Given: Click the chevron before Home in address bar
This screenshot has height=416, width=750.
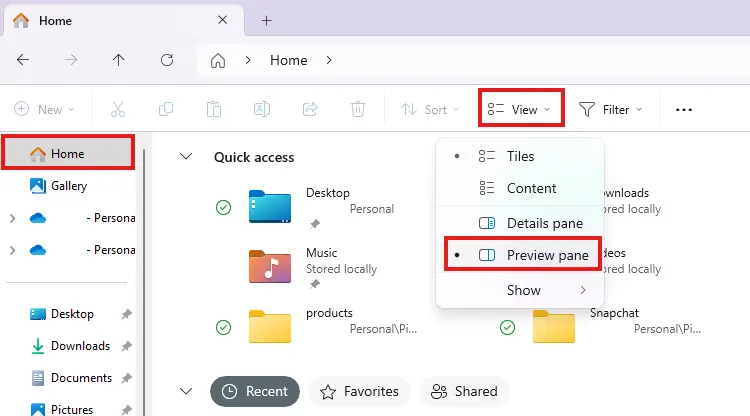Looking at the screenshot, I should point(248,60).
